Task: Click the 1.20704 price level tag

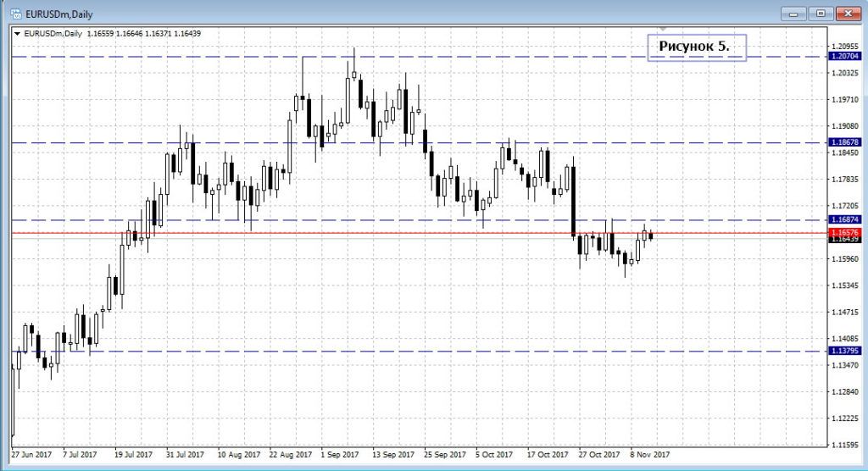Action: tap(843, 57)
